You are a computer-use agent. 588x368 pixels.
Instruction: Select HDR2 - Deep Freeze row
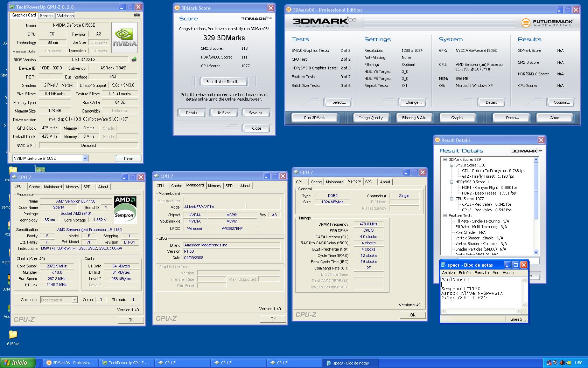click(489, 193)
